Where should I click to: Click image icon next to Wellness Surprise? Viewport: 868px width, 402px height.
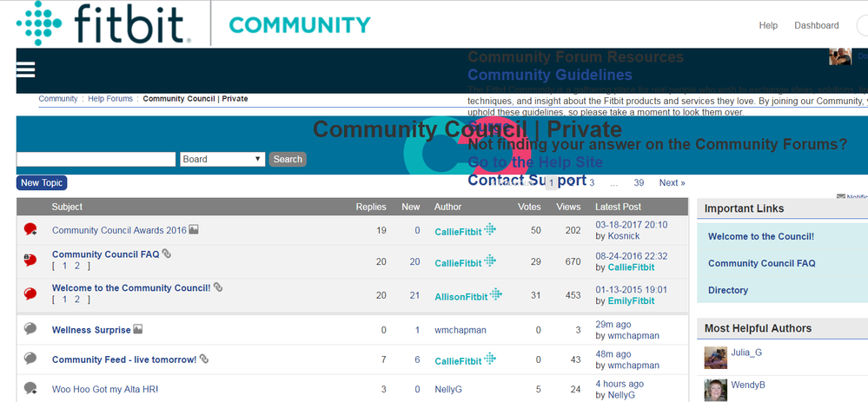tap(138, 329)
